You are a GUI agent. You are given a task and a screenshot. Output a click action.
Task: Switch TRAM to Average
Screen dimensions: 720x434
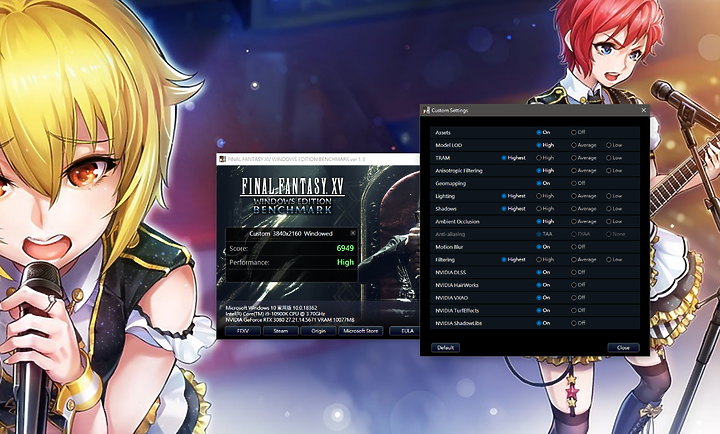(x=584, y=158)
